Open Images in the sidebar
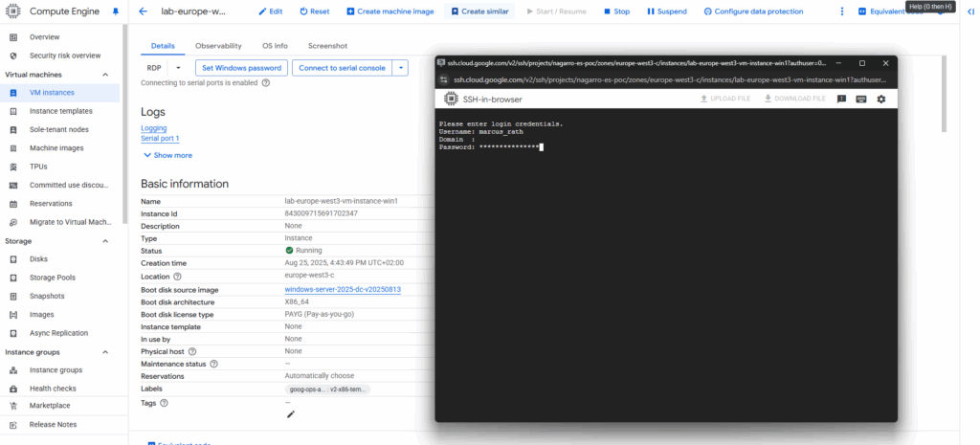 [41, 315]
